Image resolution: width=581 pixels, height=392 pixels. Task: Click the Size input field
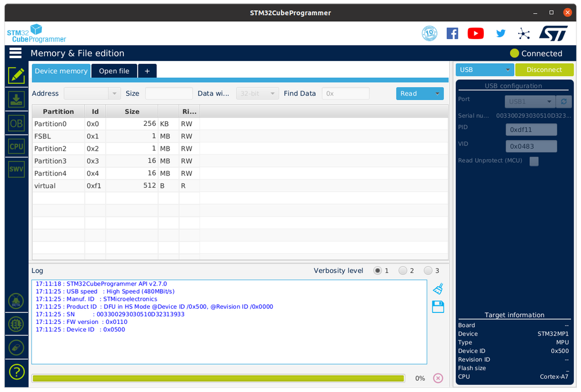[169, 94]
